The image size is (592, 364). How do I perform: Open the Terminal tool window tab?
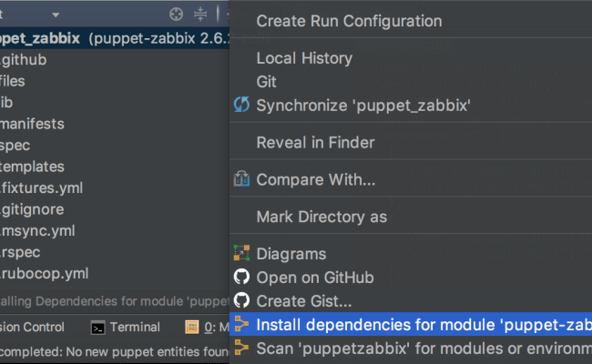pyautogui.click(x=126, y=328)
